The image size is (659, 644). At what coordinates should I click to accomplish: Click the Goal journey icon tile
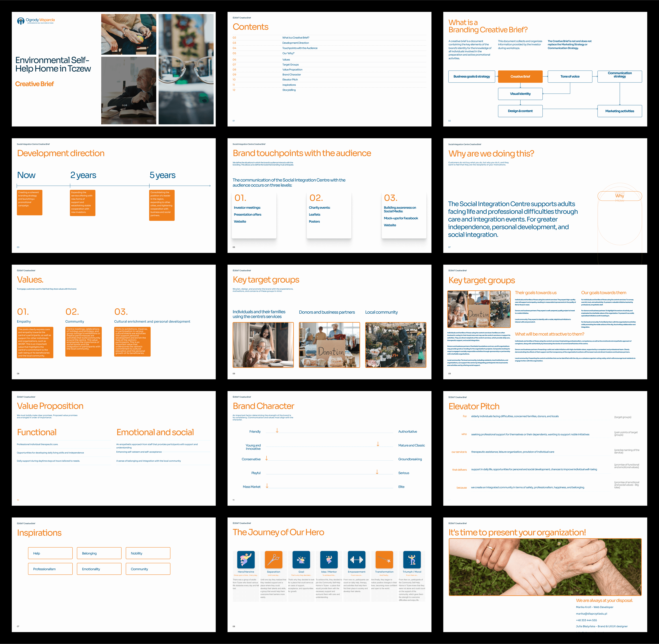tap(301, 559)
